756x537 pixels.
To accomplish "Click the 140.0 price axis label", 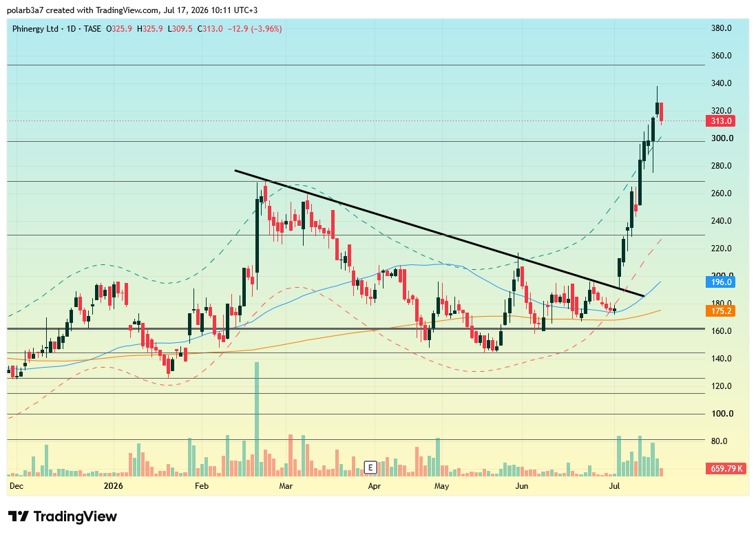I will tap(722, 359).
